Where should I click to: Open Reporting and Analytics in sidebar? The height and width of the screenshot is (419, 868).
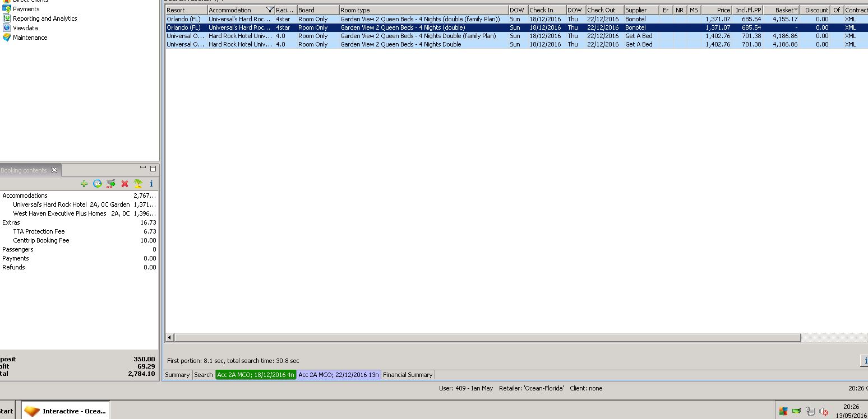[45, 18]
